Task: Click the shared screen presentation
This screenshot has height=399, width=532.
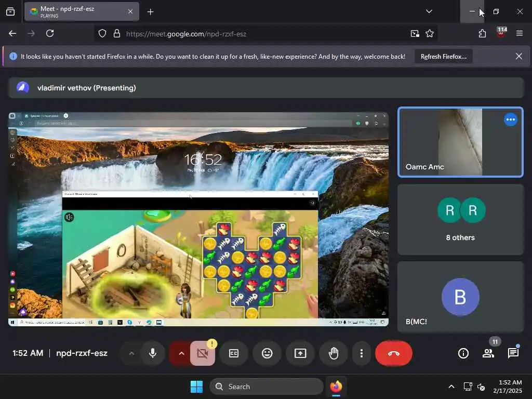Action: (198, 219)
